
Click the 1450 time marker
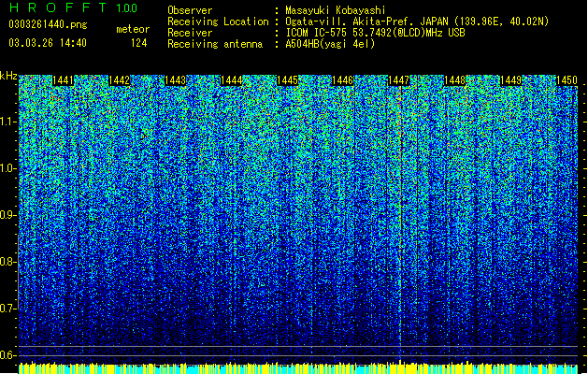[566, 80]
